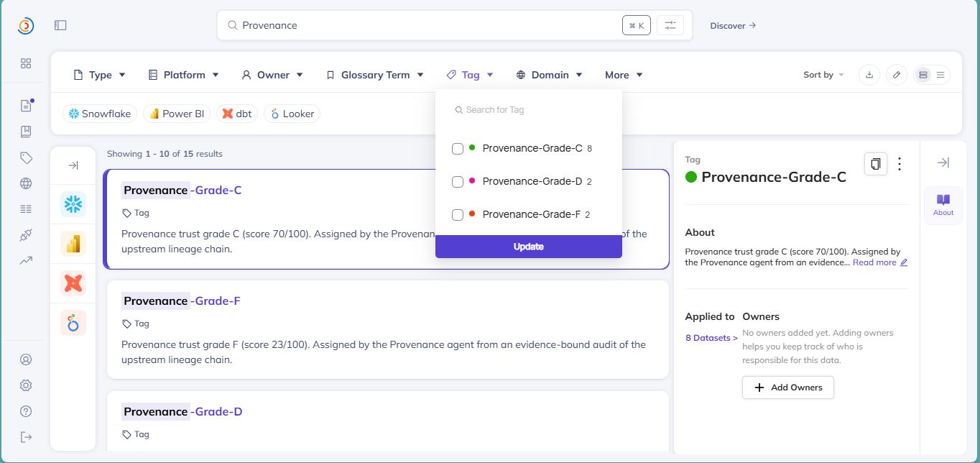Open the Provenance-Grade-F search result title
980x463 pixels.
coord(181,301)
